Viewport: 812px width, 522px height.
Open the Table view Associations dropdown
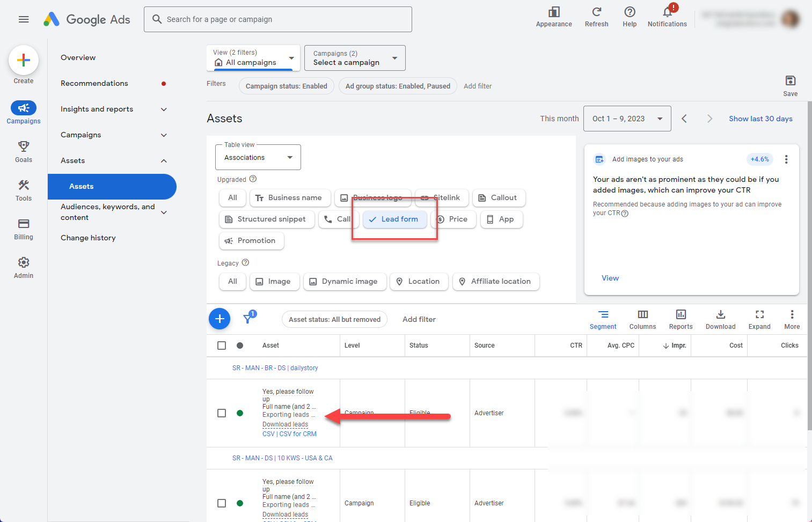point(258,157)
